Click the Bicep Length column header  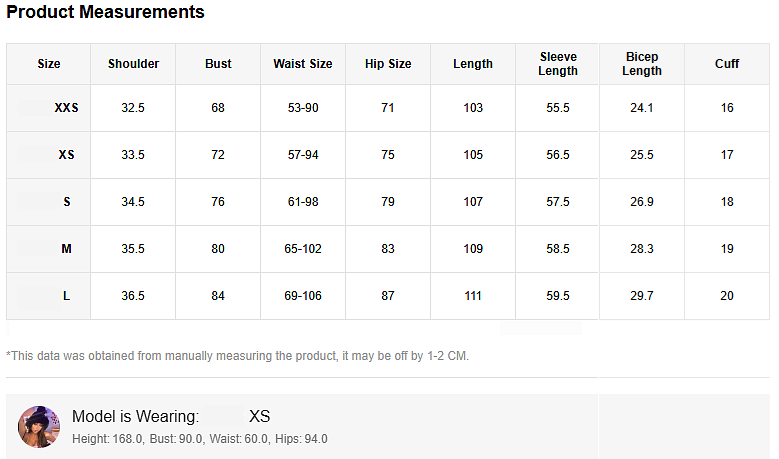click(642, 64)
